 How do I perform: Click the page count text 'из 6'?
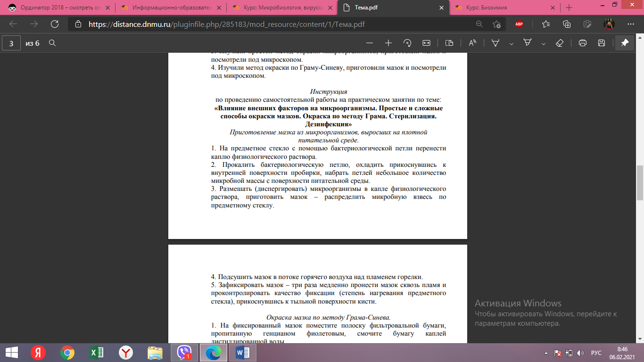(x=33, y=43)
